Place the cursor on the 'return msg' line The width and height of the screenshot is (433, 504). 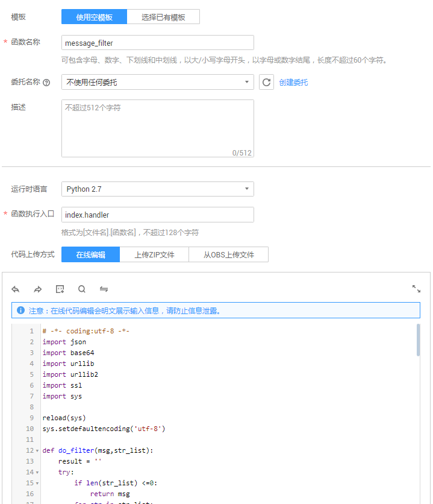(x=110, y=494)
